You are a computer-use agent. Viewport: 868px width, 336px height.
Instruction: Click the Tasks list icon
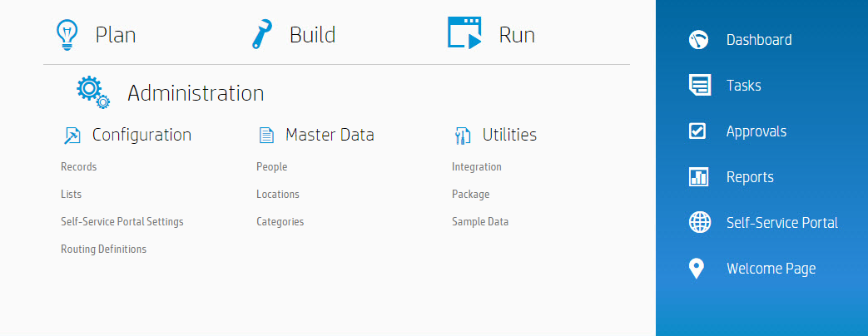(x=699, y=86)
